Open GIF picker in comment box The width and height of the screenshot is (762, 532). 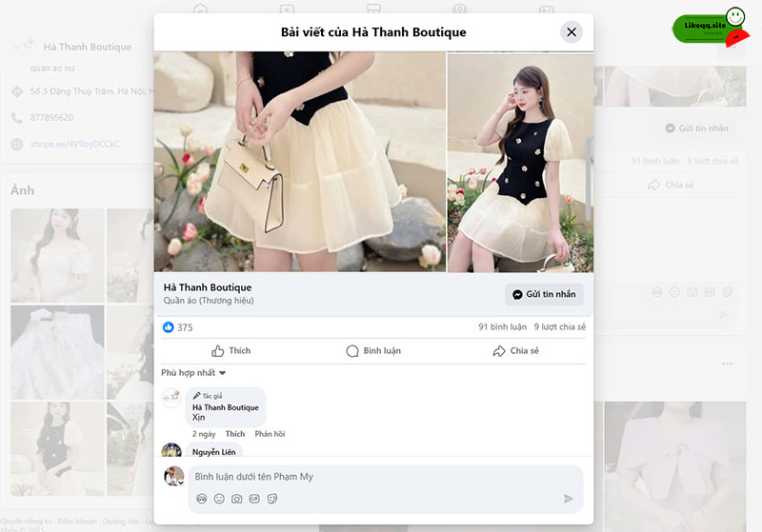(x=254, y=499)
